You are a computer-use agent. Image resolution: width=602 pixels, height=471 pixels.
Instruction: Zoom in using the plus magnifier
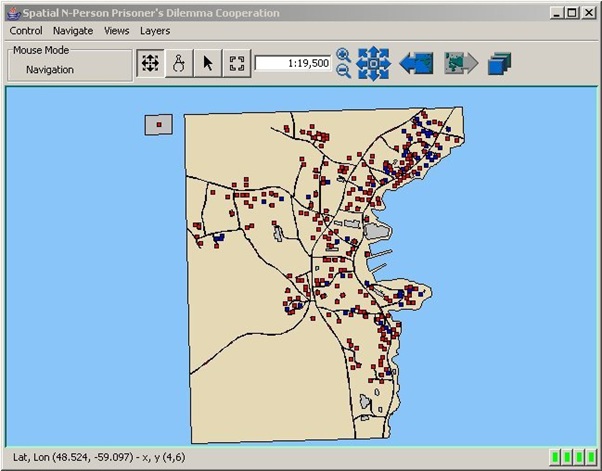tap(343, 55)
